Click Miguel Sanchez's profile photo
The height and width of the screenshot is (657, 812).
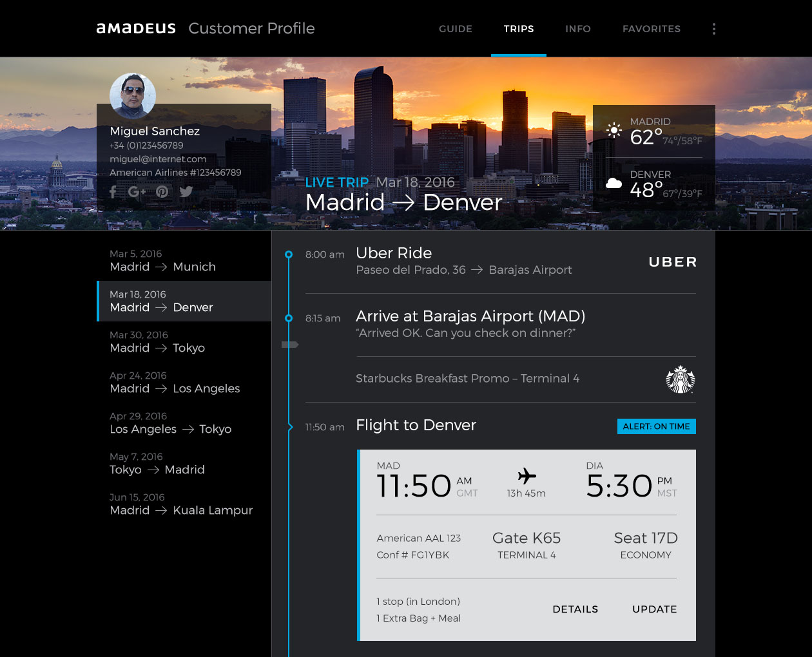click(133, 96)
